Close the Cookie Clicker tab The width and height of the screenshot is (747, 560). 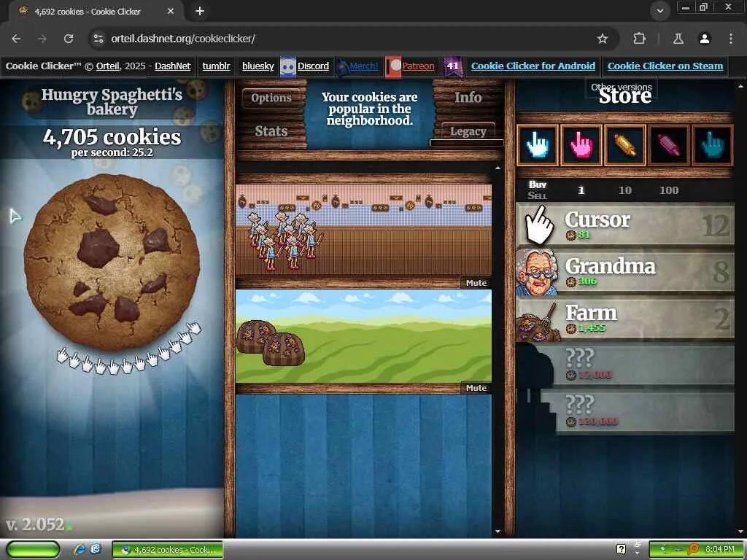[x=171, y=11]
